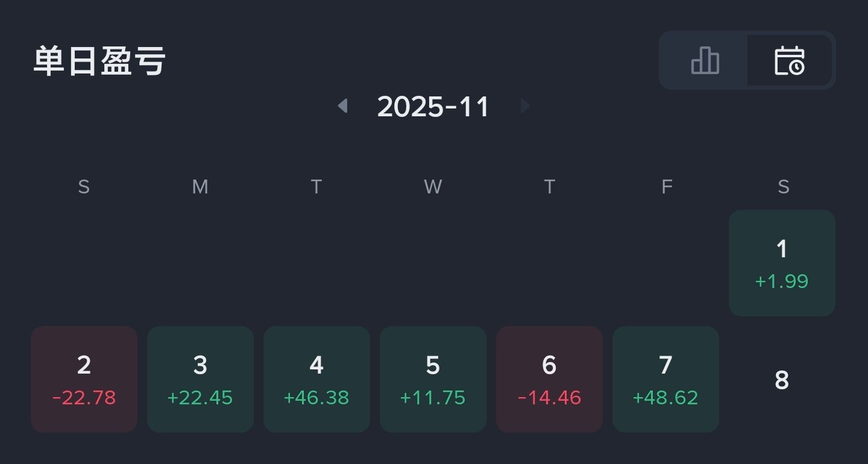Click the F weekday column header
The height and width of the screenshot is (464, 868).
pyautogui.click(x=666, y=187)
